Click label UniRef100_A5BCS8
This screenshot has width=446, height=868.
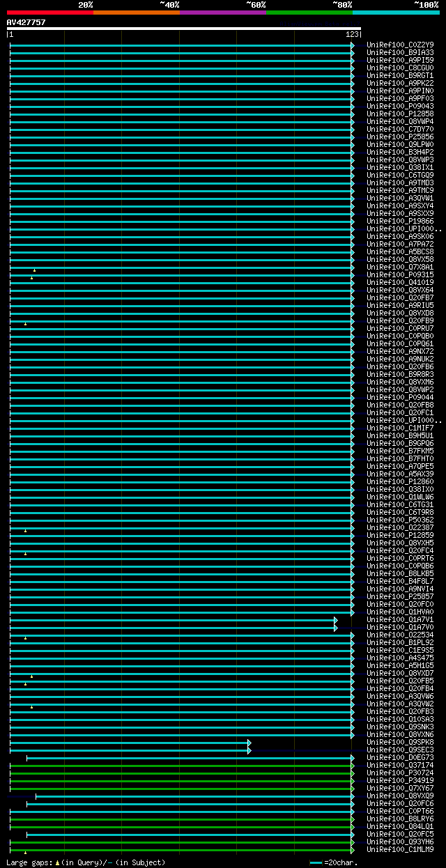[400, 251]
